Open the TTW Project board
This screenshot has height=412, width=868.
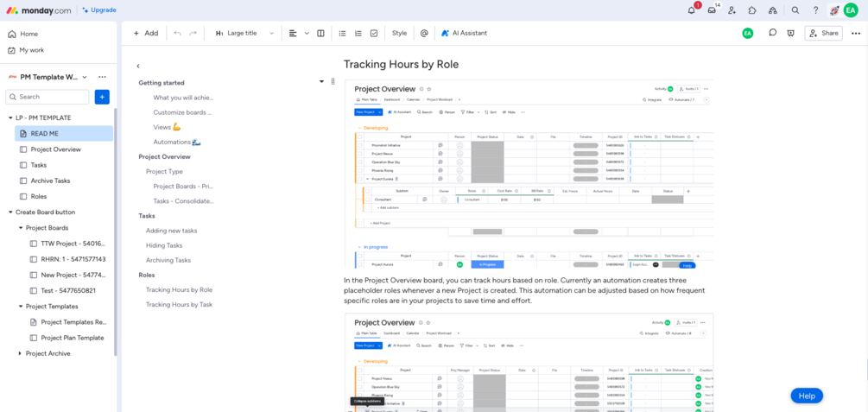pos(73,244)
